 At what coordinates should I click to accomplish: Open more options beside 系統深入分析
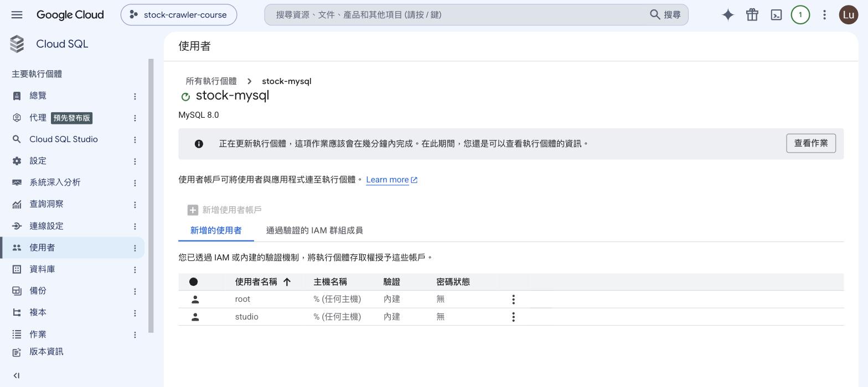pyautogui.click(x=135, y=183)
